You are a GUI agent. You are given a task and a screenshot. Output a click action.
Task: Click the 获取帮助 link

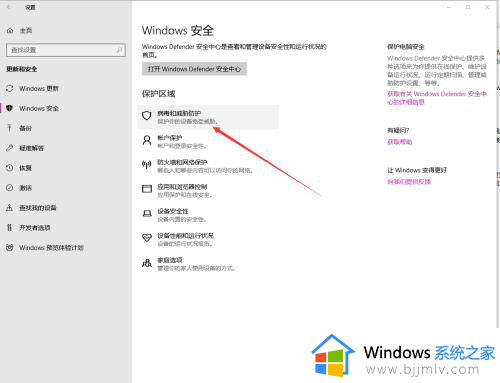click(400, 142)
